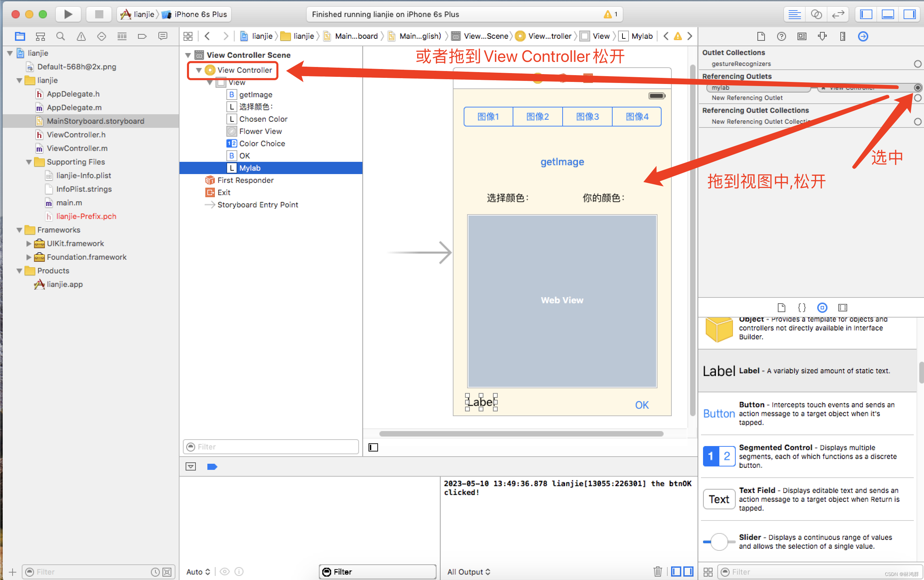Show the Find navigator (magnifier icon)
The height and width of the screenshot is (580, 924).
pyautogui.click(x=60, y=36)
